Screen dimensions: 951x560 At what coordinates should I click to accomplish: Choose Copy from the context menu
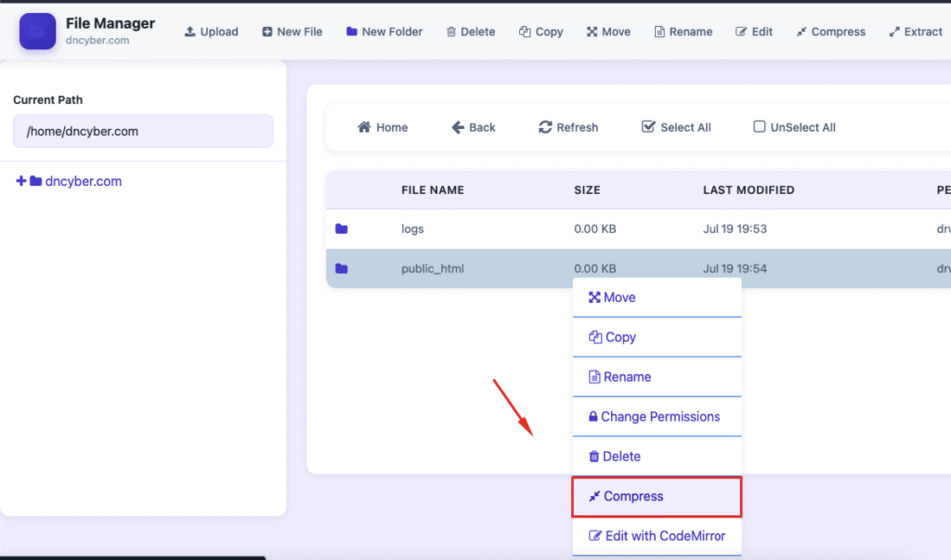pyautogui.click(x=657, y=337)
